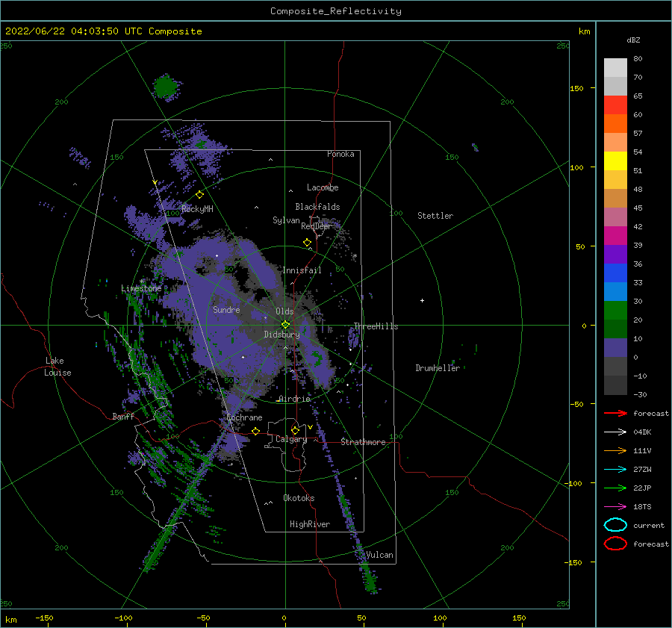Click the Limestone label
672x628 pixels.
[141, 288]
